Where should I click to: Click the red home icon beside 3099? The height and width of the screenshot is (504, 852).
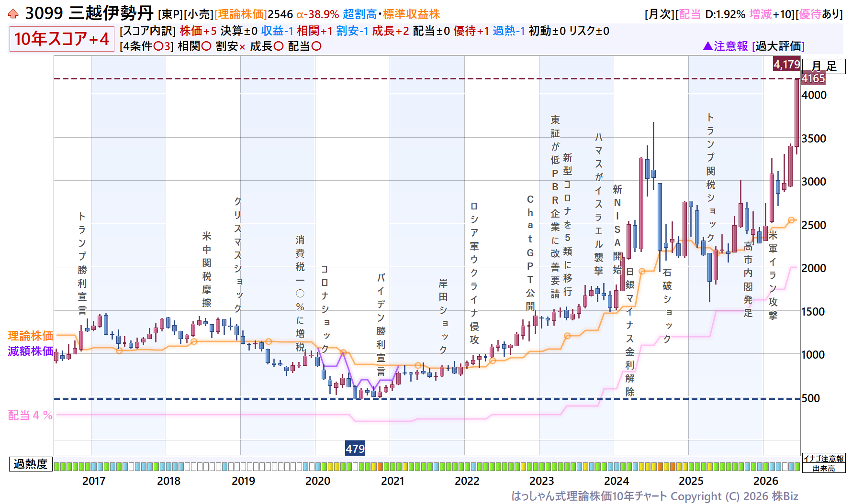coord(13,14)
